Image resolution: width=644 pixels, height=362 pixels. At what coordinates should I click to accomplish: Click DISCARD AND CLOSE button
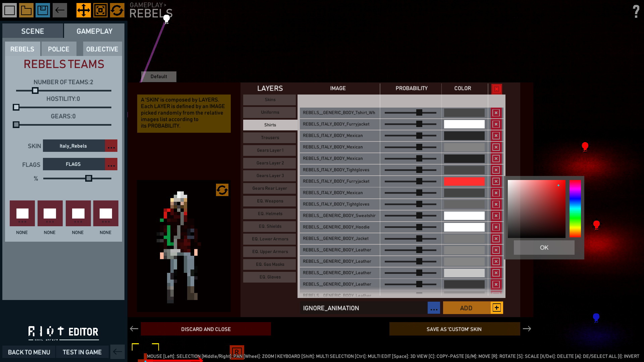[x=206, y=329]
